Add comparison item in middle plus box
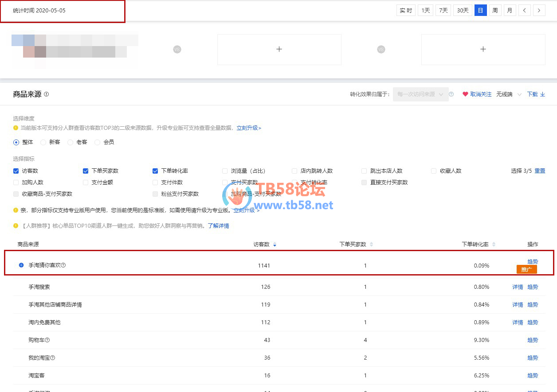Image resolution: width=557 pixels, height=392 pixels. [x=279, y=49]
